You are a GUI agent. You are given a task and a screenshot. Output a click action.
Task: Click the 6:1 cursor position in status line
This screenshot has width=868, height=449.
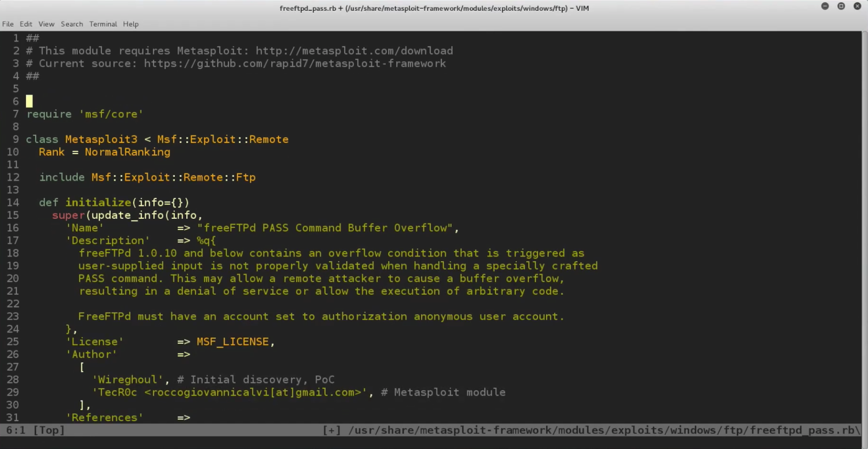click(x=16, y=430)
